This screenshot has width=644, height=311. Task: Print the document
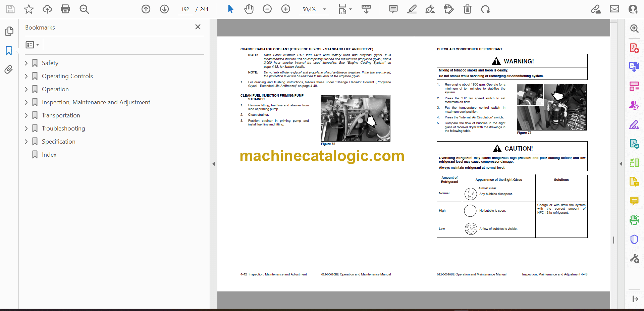65,9
